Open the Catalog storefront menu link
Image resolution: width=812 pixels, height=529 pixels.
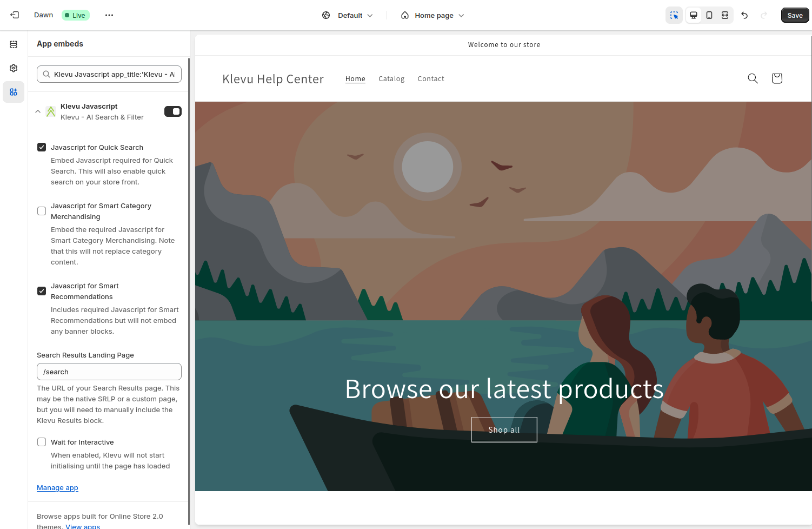[391, 79]
